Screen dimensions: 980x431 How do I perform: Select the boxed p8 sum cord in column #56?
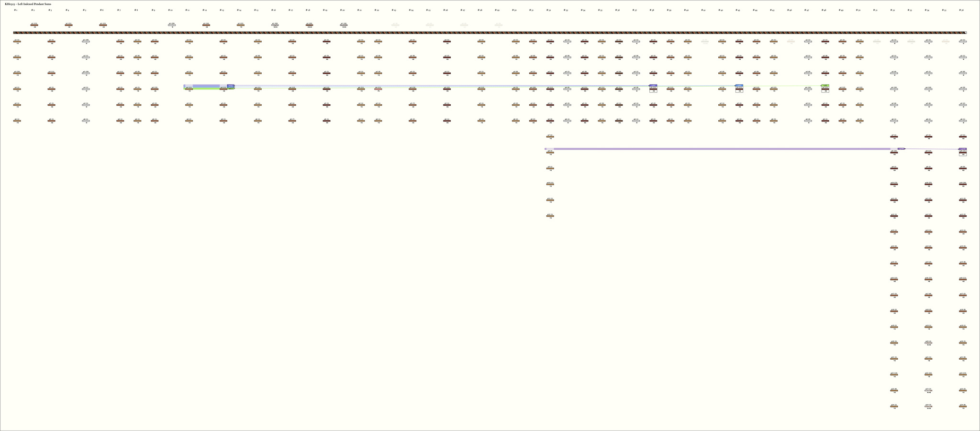tap(963, 152)
